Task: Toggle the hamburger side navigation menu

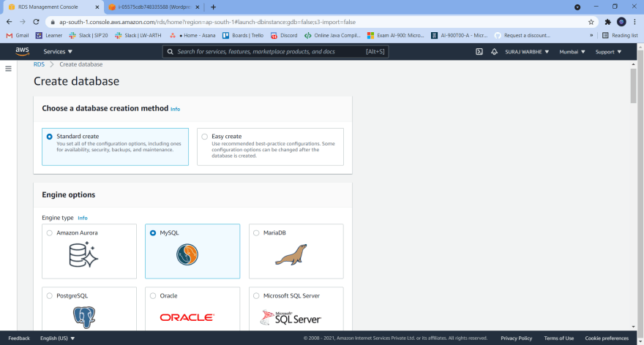Action: point(8,69)
